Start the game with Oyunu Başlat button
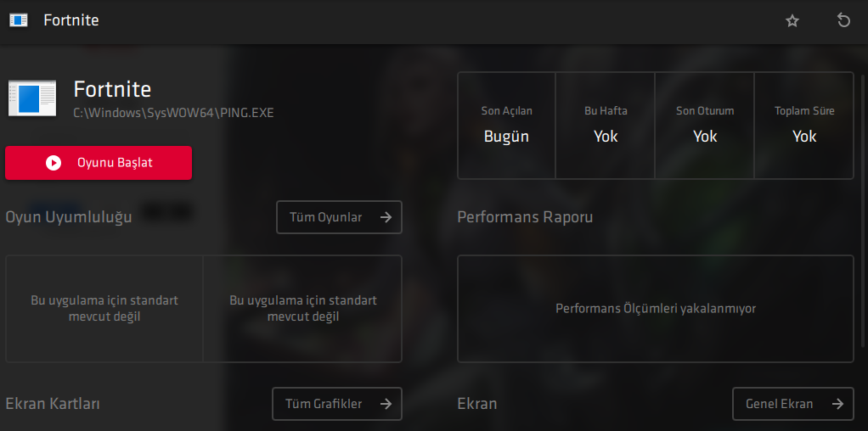Screen dimensions: 868x431 click(x=99, y=163)
